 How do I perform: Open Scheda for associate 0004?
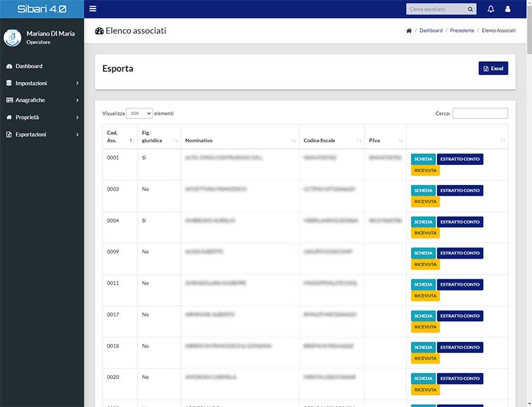424,222
